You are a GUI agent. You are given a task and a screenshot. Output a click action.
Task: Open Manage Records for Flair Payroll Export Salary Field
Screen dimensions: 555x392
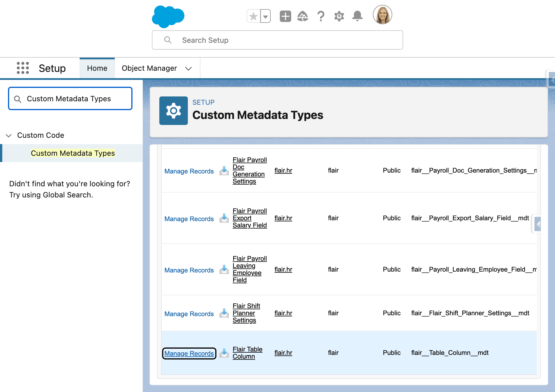coord(189,219)
